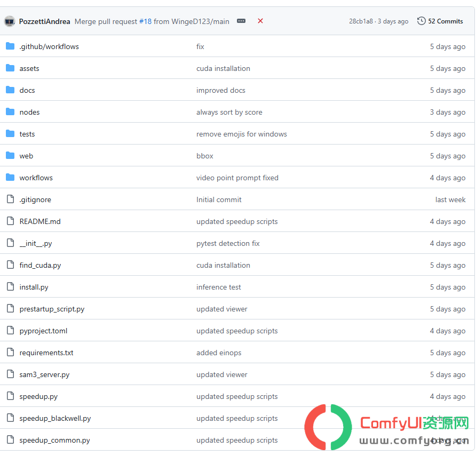Open requirements.txt file name
The height and width of the screenshot is (456, 476).
click(46, 353)
